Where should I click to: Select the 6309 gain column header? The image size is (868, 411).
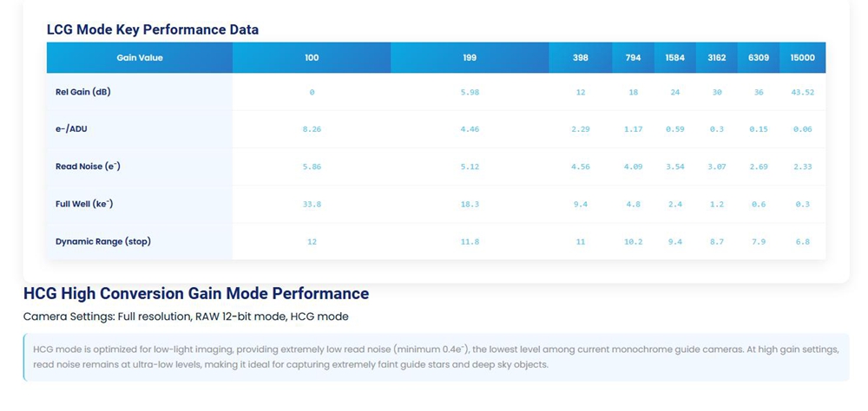tap(758, 58)
